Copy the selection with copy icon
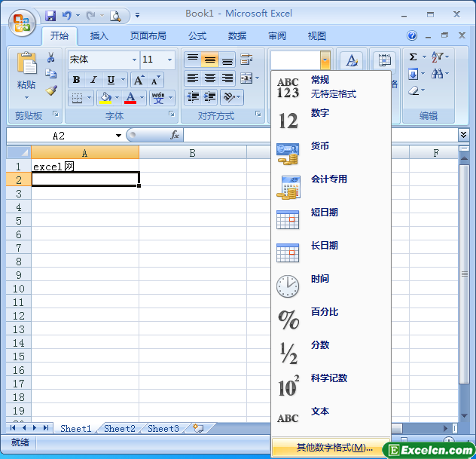 pos(50,74)
